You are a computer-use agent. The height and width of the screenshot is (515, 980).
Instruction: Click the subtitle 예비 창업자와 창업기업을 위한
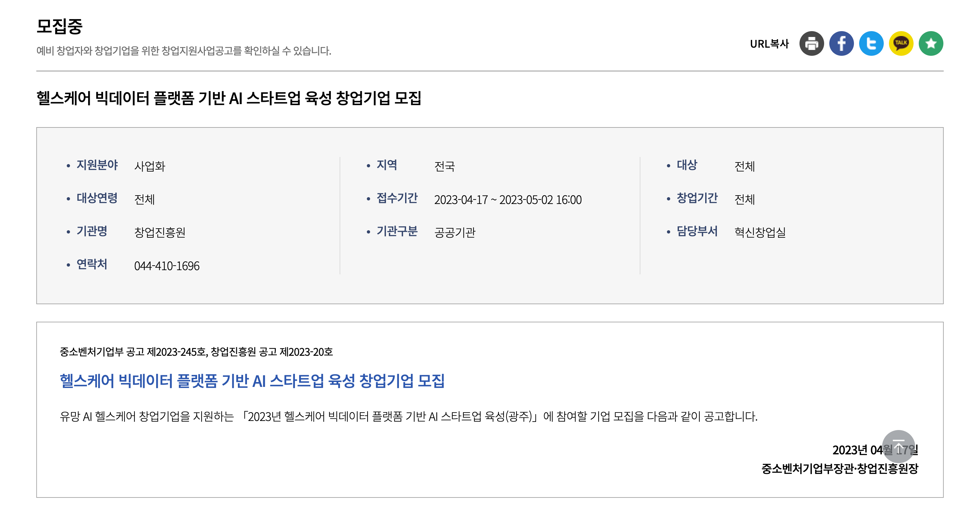(184, 51)
